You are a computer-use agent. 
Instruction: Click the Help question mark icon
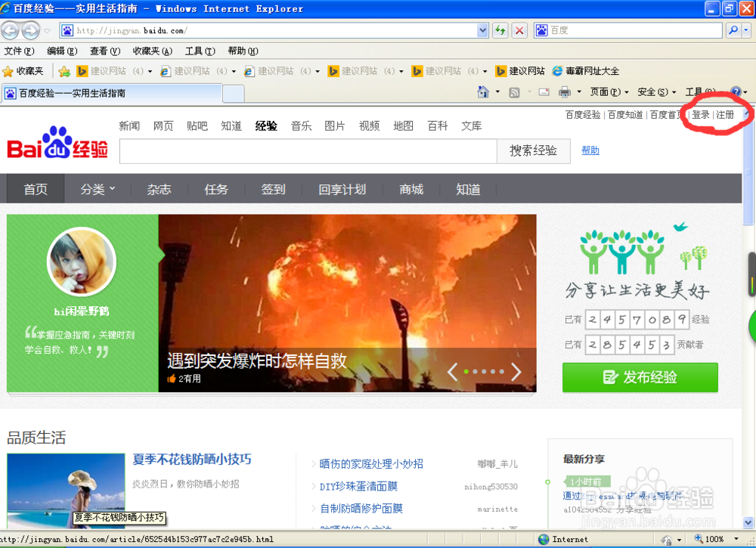coord(736,91)
